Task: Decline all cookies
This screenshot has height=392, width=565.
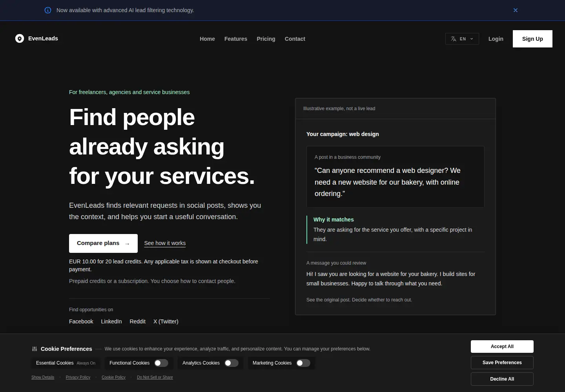Action: 502,379
